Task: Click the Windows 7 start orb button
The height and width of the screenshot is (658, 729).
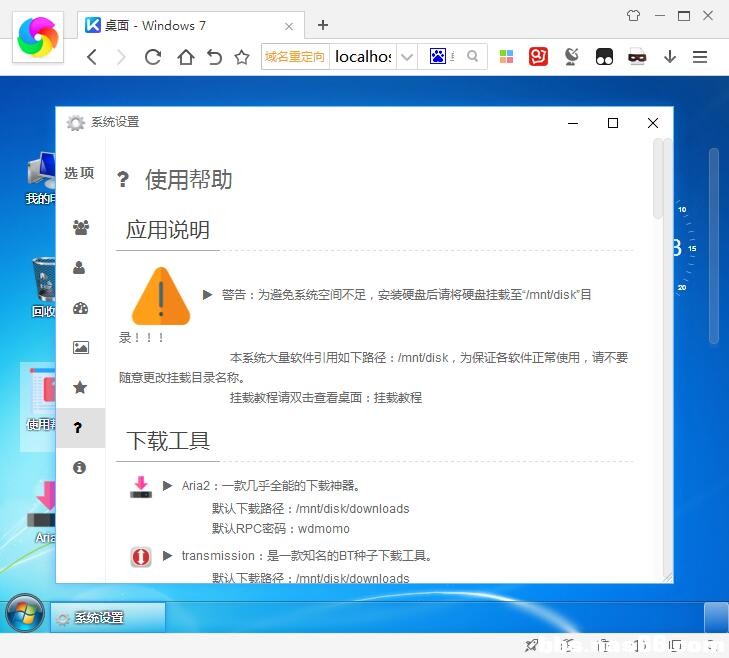Action: click(25, 613)
